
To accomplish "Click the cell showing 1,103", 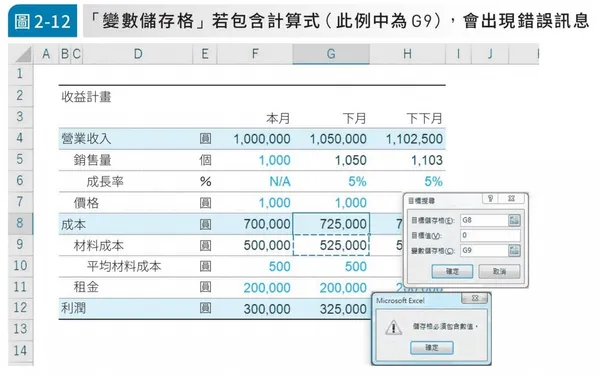I will coord(427,160).
